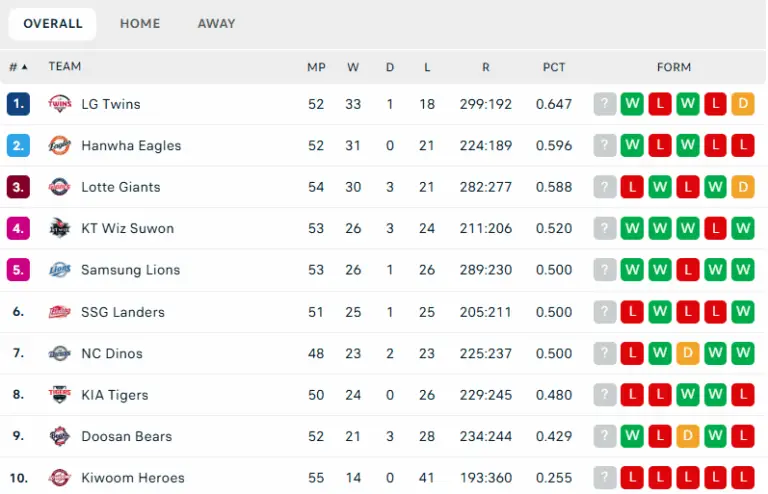
Task: Click the Lotte Giants team logo
Action: (x=60, y=187)
